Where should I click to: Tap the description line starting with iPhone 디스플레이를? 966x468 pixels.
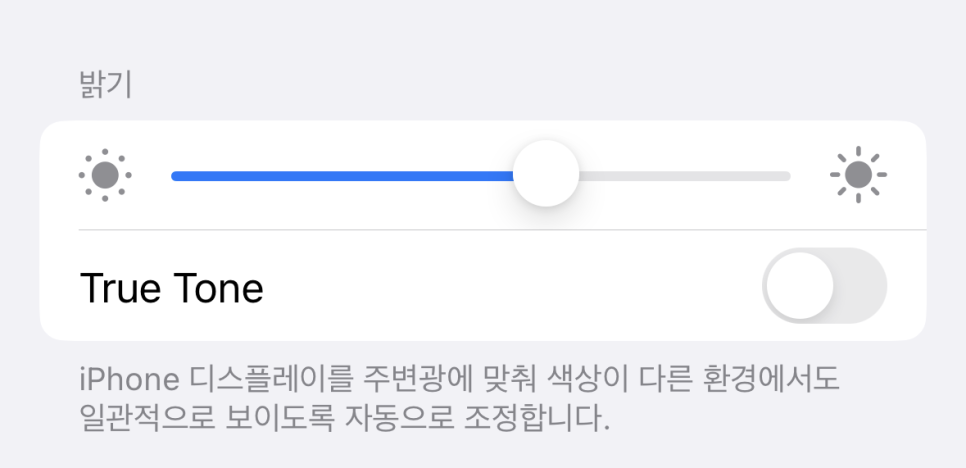click(460, 379)
